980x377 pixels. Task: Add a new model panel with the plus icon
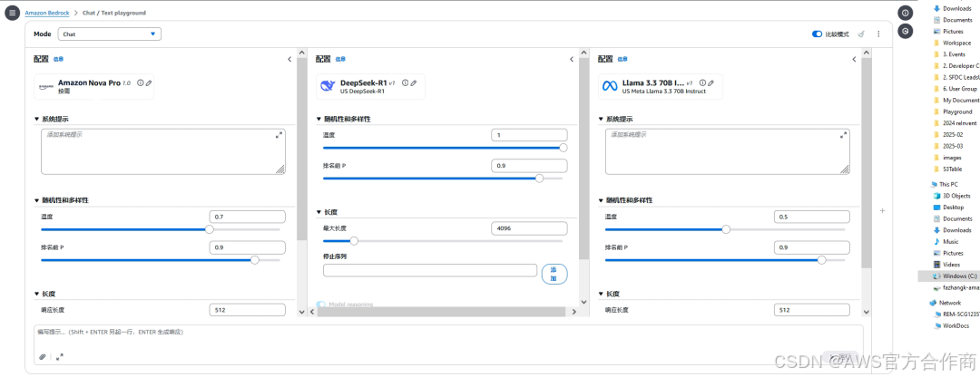click(883, 211)
